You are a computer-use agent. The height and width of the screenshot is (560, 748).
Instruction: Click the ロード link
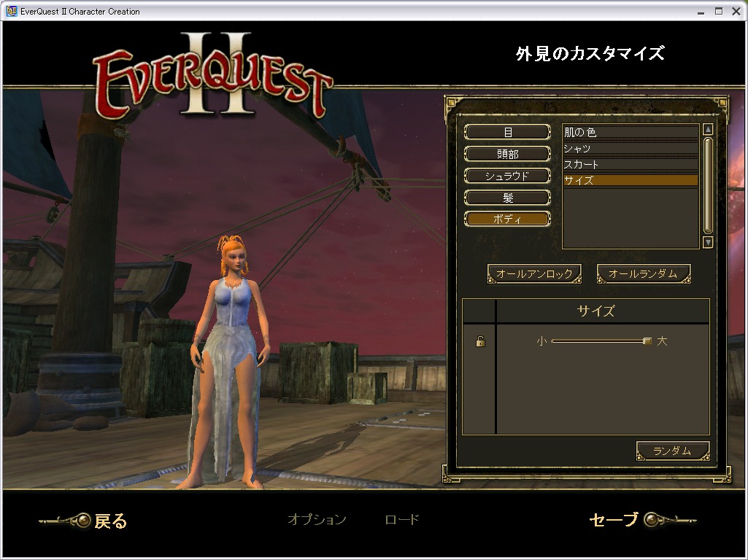(x=402, y=519)
